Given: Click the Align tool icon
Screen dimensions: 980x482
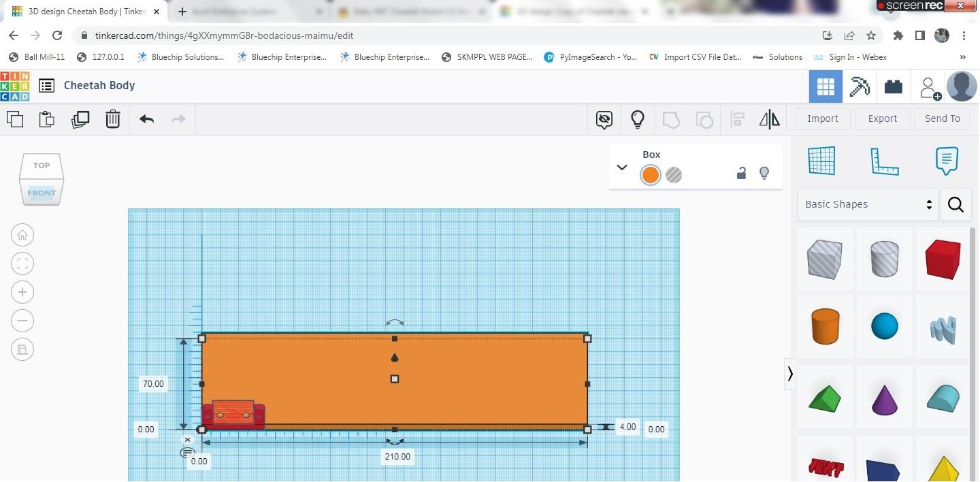Looking at the screenshot, I should click(737, 120).
